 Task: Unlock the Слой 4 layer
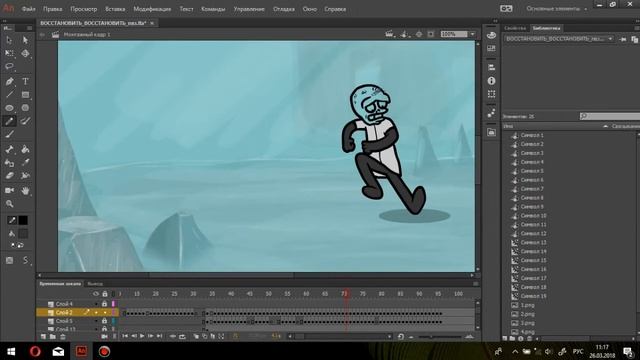pyautogui.click(x=104, y=304)
